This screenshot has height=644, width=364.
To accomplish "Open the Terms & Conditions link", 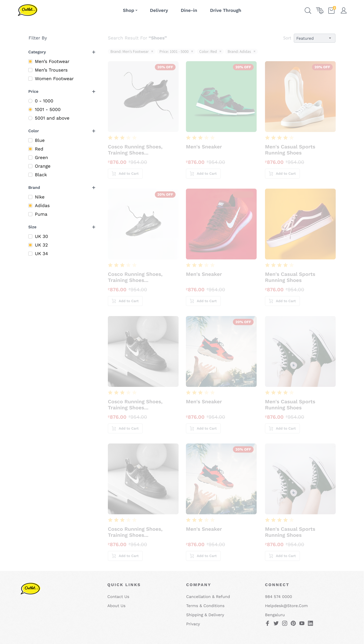I will (205, 606).
